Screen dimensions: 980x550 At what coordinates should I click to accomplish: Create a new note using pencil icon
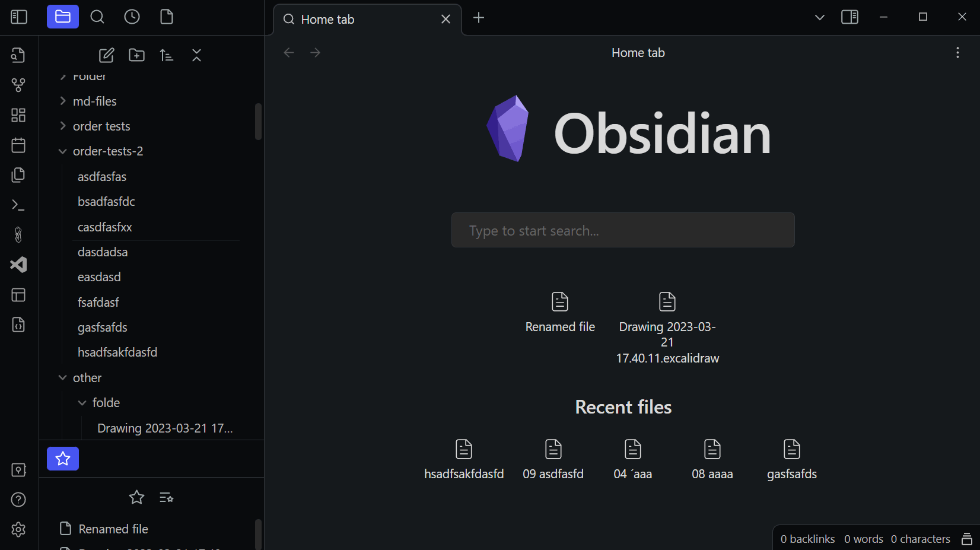click(106, 55)
